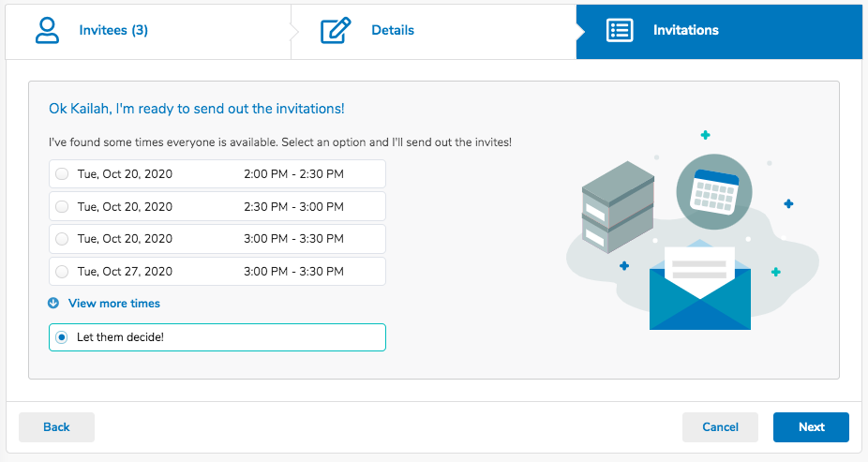This screenshot has width=868, height=462.
Task: Click the Invitations list icon
Action: tap(620, 30)
